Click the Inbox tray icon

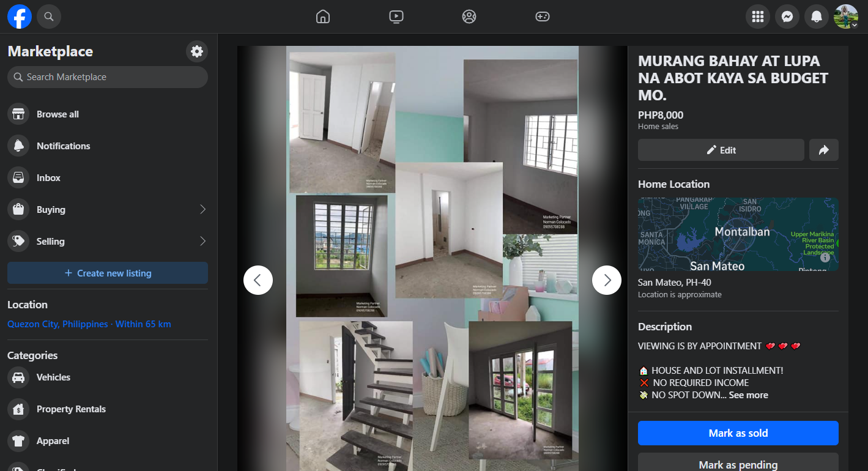pos(18,178)
